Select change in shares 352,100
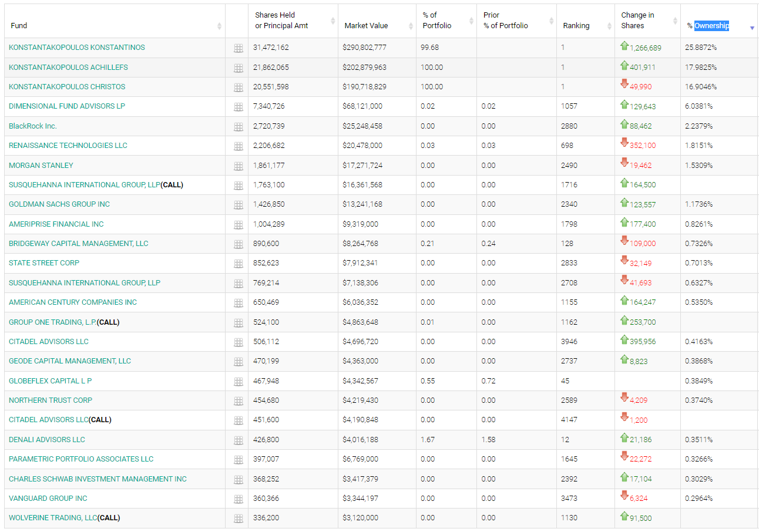This screenshot has height=532, width=759. 643,146
